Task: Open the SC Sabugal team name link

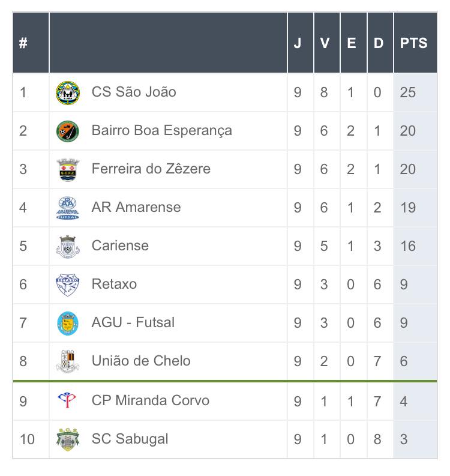Action: click(x=130, y=439)
